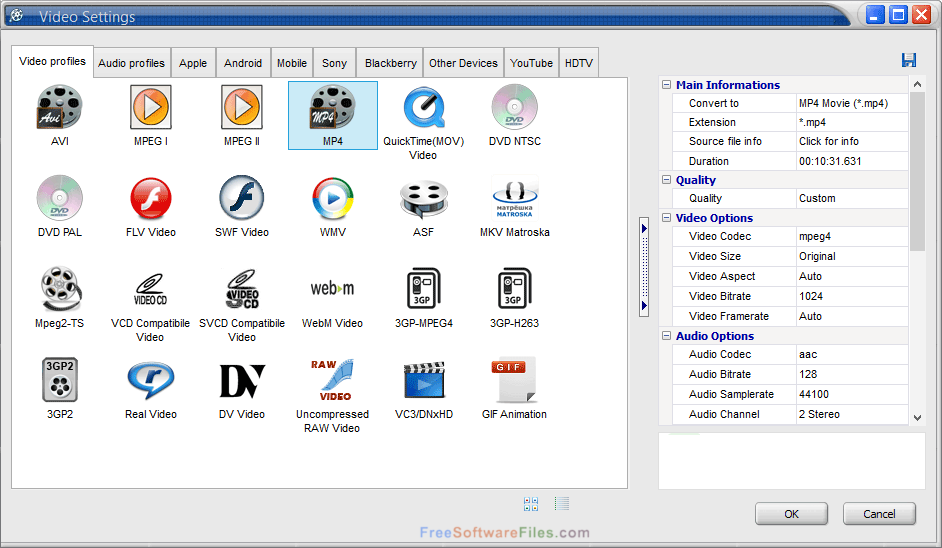Choose the Real Video profile icon
Image resolution: width=942 pixels, height=548 pixels.
[x=151, y=380]
